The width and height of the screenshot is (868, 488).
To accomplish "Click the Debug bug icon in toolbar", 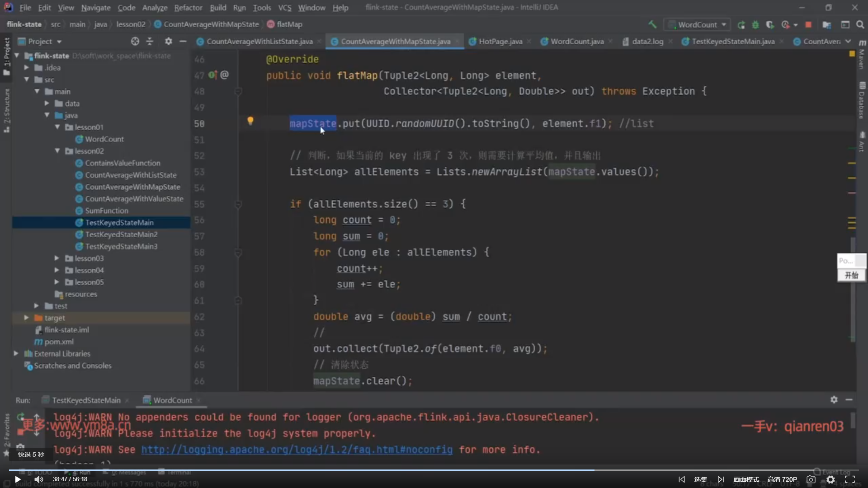I will 755,24.
